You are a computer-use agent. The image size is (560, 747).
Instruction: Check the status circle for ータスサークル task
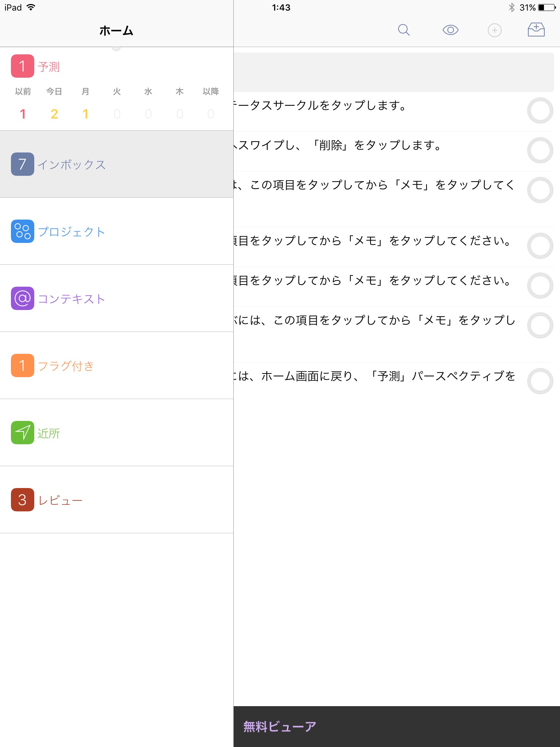pos(540,111)
